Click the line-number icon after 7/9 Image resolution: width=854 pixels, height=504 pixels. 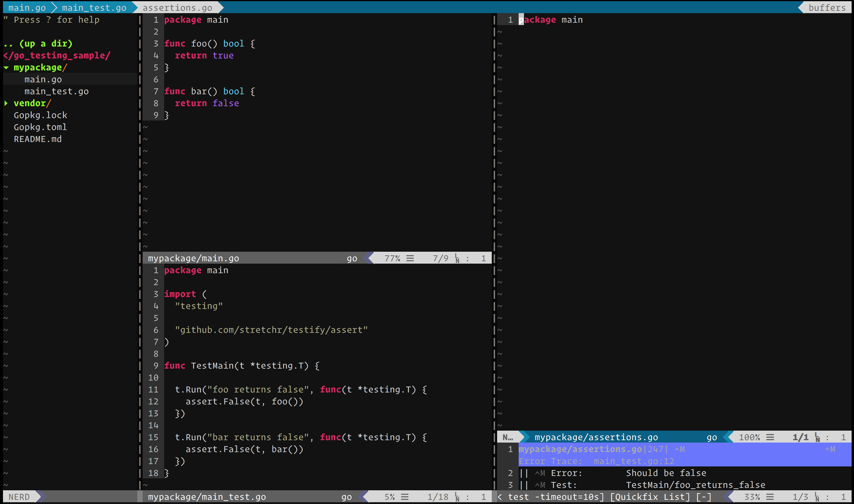[457, 259]
